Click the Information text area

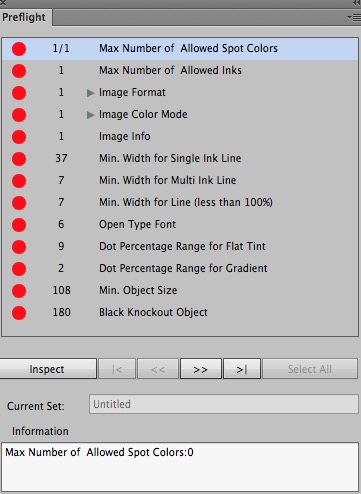pos(180,467)
